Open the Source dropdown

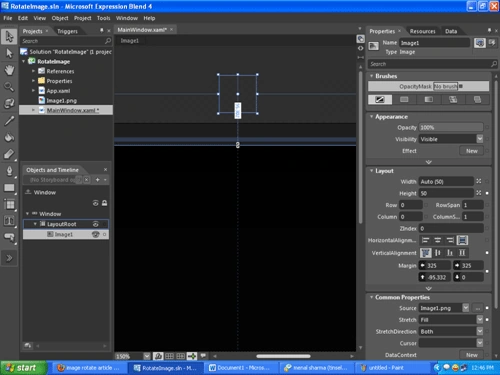point(466,308)
